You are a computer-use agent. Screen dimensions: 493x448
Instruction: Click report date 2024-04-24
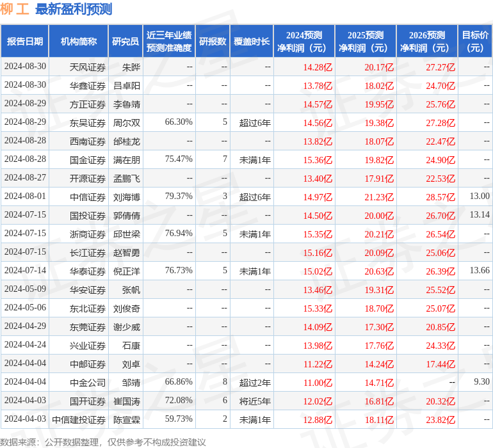25,344
